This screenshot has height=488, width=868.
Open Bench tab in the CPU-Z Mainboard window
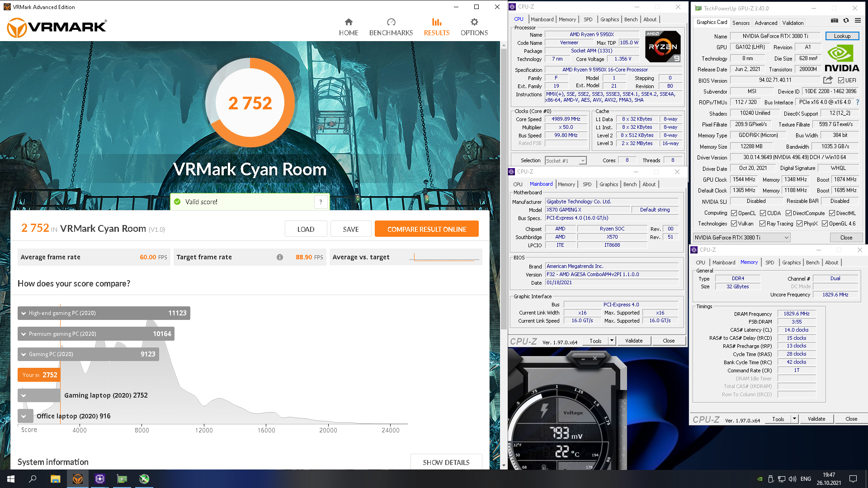pyautogui.click(x=630, y=184)
